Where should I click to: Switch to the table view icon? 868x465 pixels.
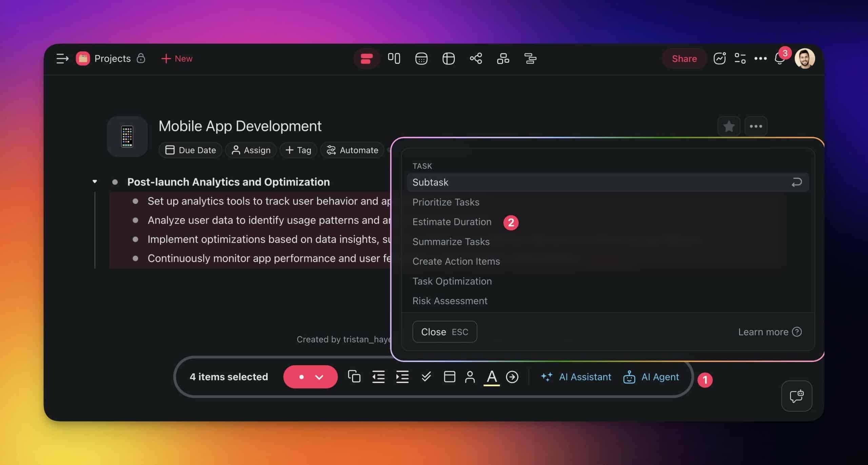pyautogui.click(x=448, y=59)
